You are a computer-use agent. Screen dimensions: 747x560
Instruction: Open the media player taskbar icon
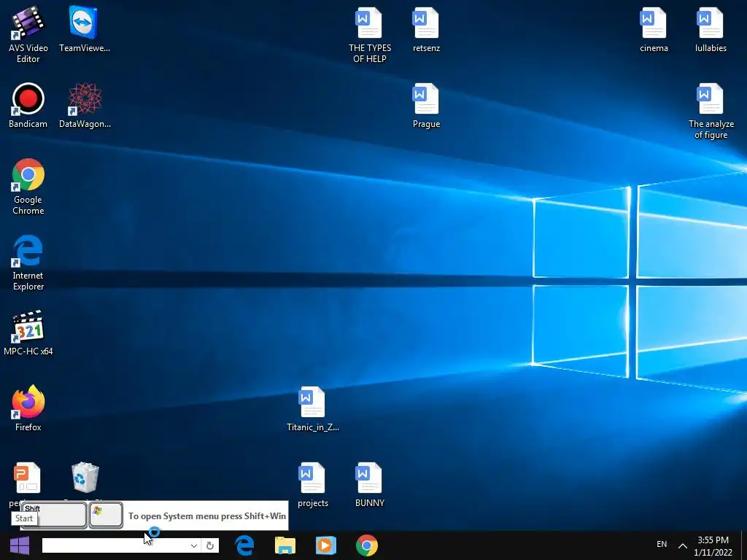coord(326,545)
